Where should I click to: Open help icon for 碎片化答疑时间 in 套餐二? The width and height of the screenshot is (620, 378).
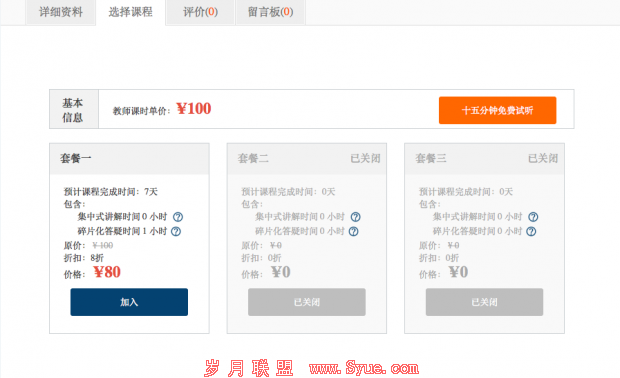[353, 231]
